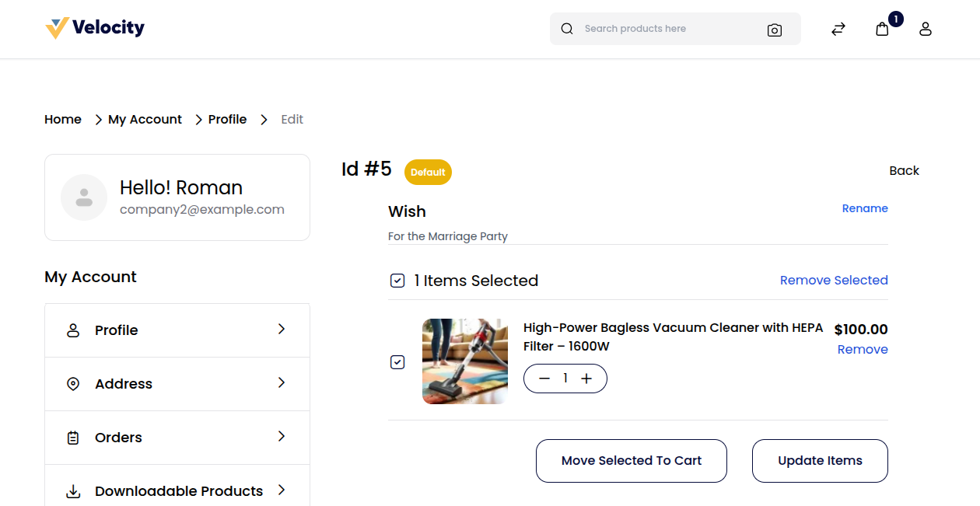Decrease quantity with minus icon
The image size is (980, 506).
(x=544, y=379)
